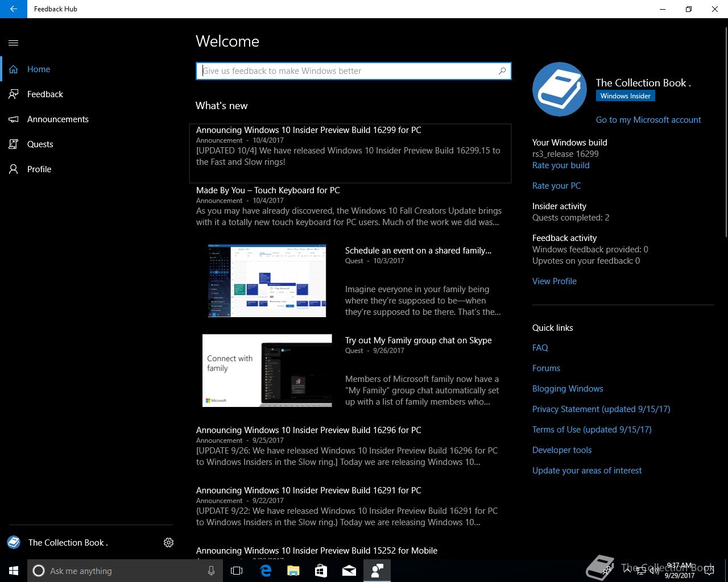Click the Ask me anything search box
The image size is (728, 582).
click(x=125, y=571)
